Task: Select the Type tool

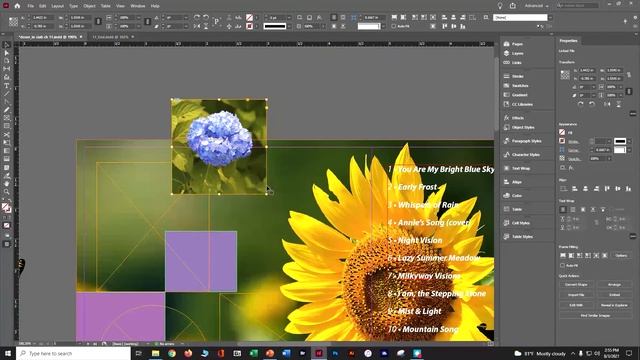Action: 7,86
